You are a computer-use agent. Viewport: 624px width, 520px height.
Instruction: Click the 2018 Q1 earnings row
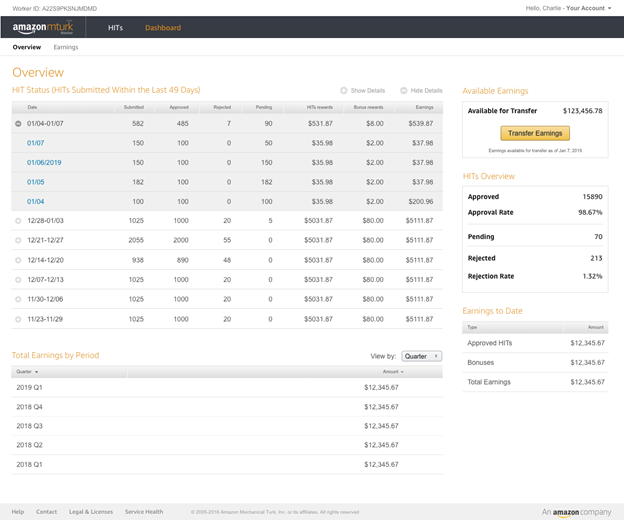pyautogui.click(x=227, y=465)
